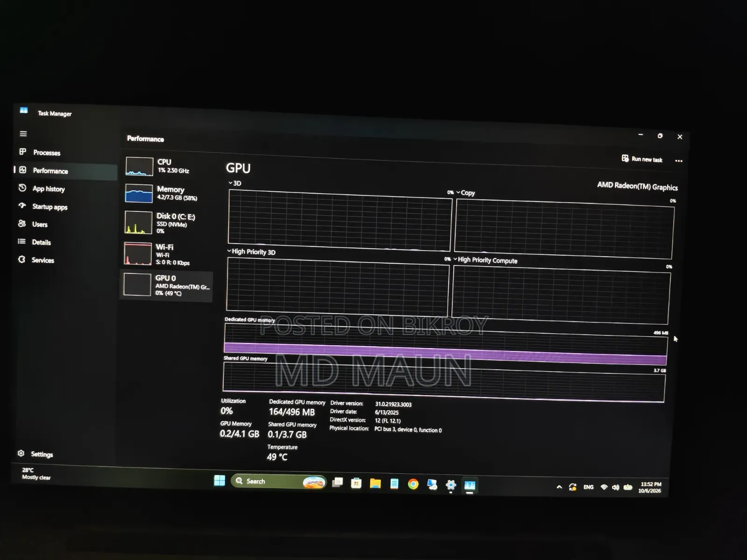Screen dimensions: 747x560
Task: Click the taskbar Search box
Action: point(279,481)
